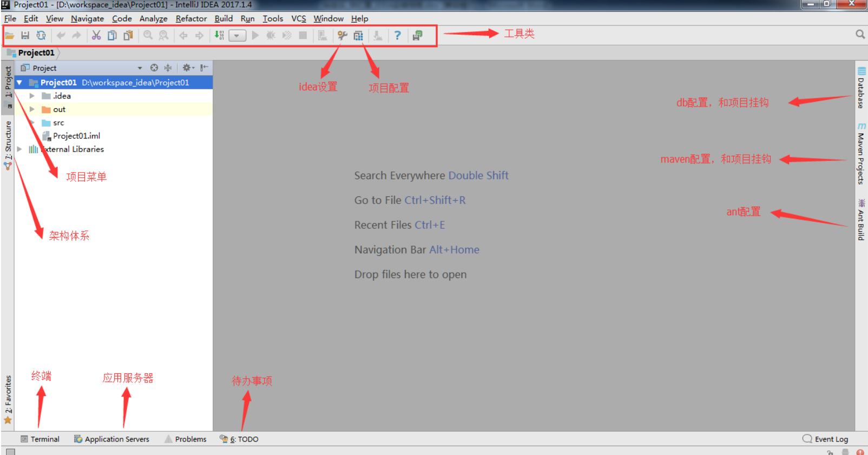Click the Project01 breadcrumb in navigation bar
Viewport: 868px width, 455px height.
[36, 52]
